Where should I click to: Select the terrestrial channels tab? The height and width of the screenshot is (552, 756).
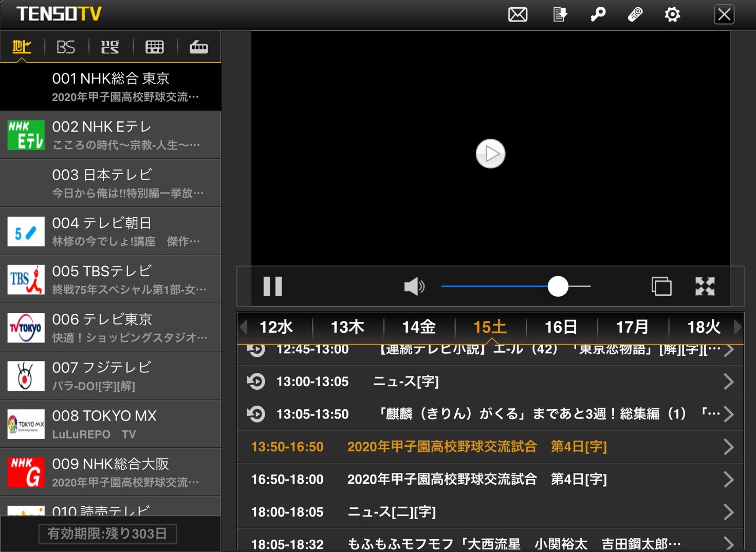22,47
